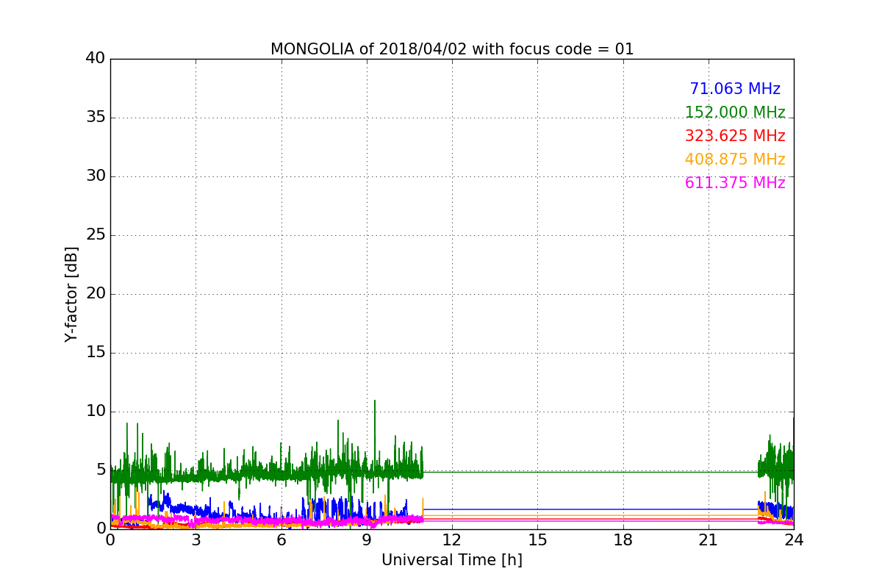Click the plot title mentioning MONGOLIA 2018/04/02
The height and width of the screenshot is (588, 882).
click(x=452, y=49)
